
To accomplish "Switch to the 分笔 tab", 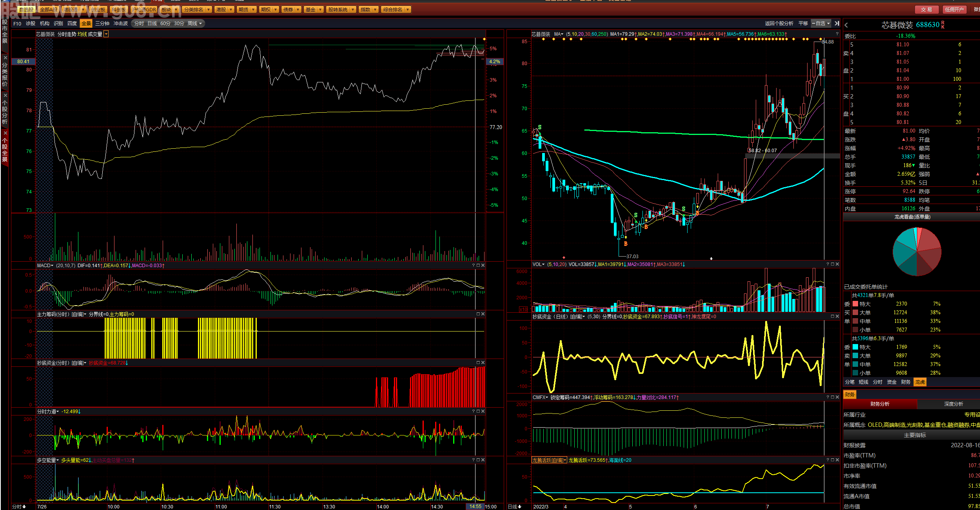I will (850, 382).
